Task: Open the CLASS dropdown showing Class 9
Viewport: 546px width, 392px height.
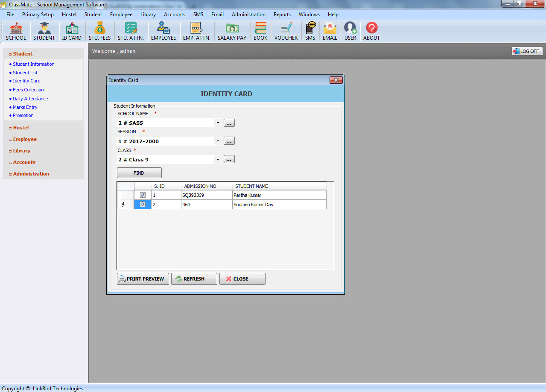Action: coord(218,159)
